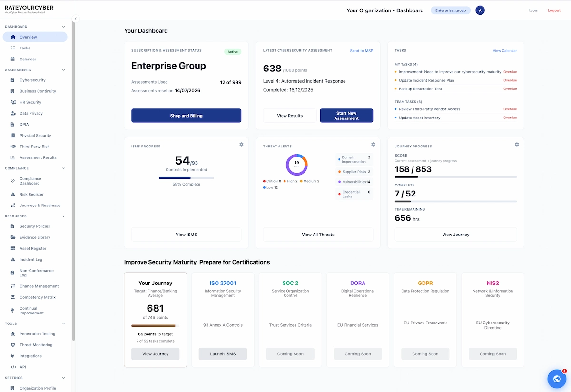Screen dimensions: 571x392
Task: Open Threat Alerts settings gear
Action: [x=373, y=144]
